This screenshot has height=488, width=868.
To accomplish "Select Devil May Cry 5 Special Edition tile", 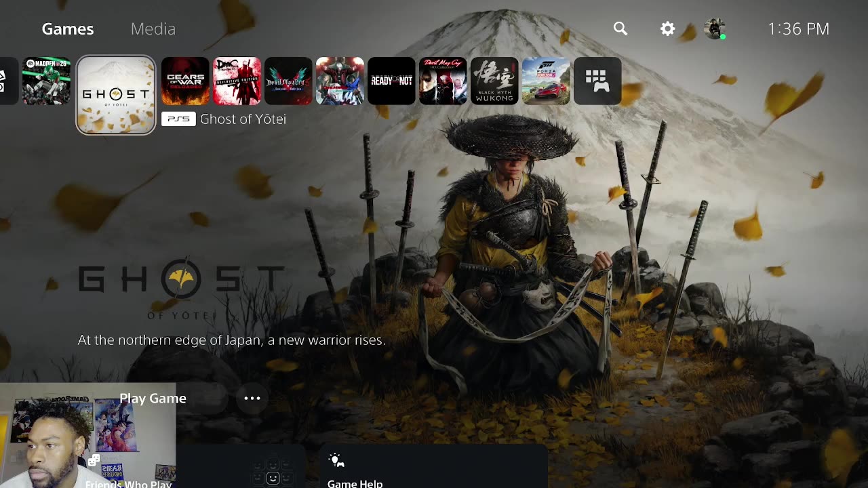I will [288, 81].
